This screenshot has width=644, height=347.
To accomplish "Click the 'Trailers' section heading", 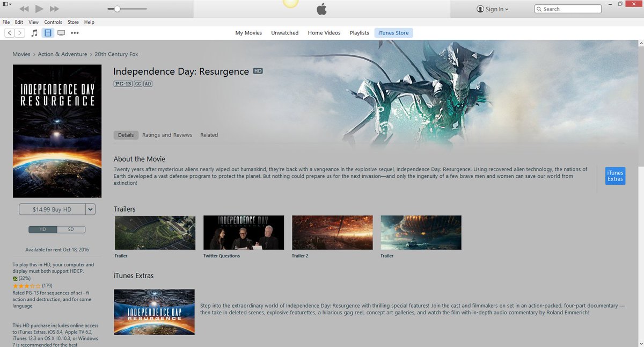I will click(125, 209).
